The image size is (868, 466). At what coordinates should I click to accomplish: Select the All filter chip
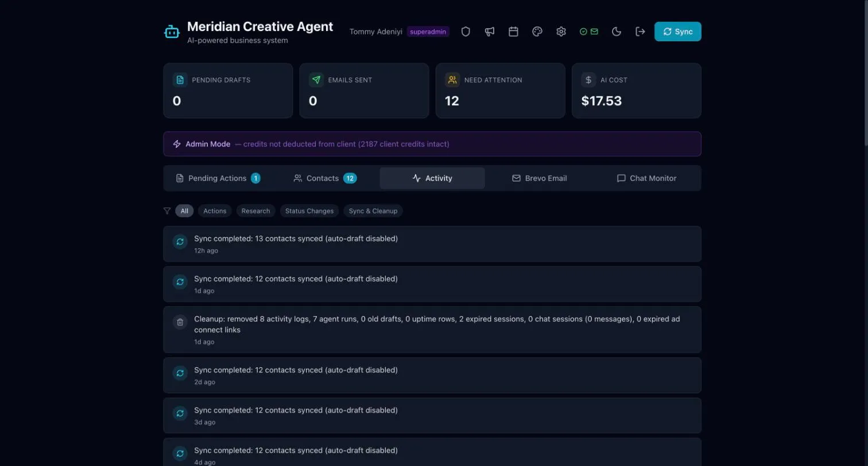[x=184, y=211]
